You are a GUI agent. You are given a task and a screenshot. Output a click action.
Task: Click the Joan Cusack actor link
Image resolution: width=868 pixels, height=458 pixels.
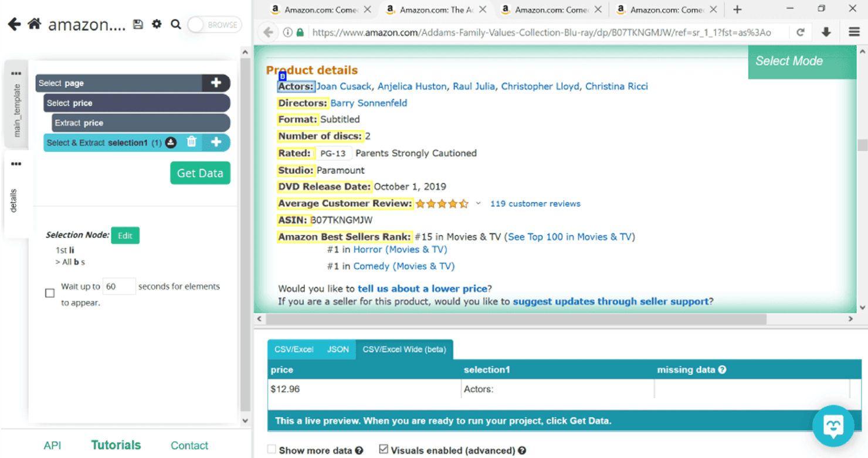pos(344,86)
